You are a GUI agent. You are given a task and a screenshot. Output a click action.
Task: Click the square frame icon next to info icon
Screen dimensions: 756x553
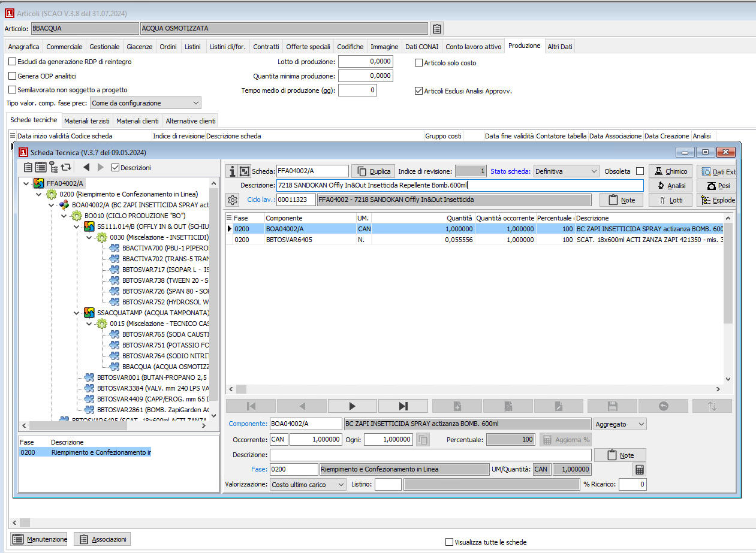pyautogui.click(x=245, y=171)
